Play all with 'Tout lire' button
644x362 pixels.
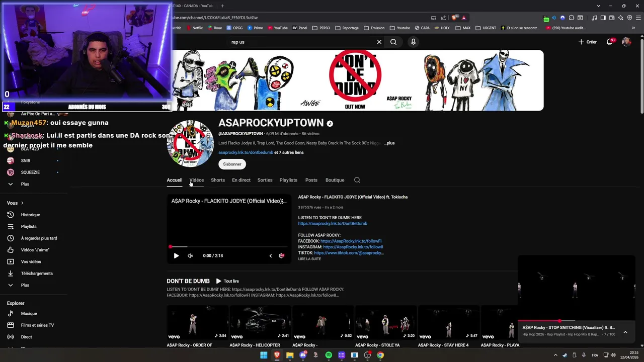227,281
